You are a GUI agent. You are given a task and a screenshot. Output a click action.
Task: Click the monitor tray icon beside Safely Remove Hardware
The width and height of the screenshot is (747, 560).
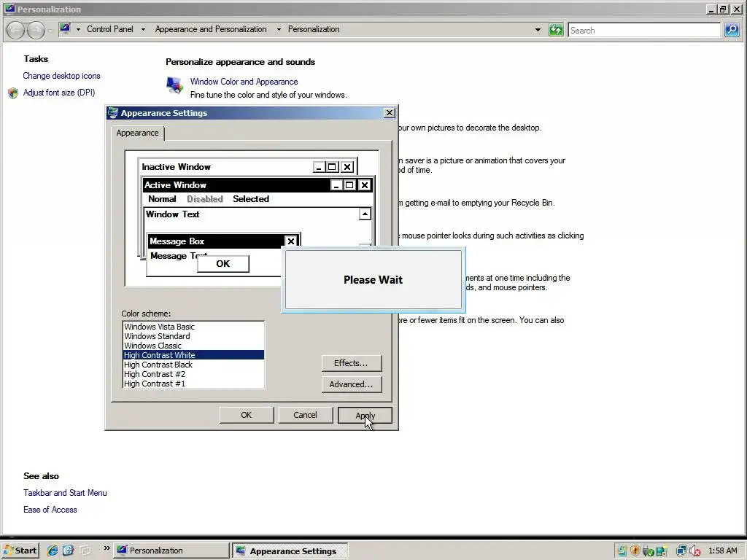(661, 551)
